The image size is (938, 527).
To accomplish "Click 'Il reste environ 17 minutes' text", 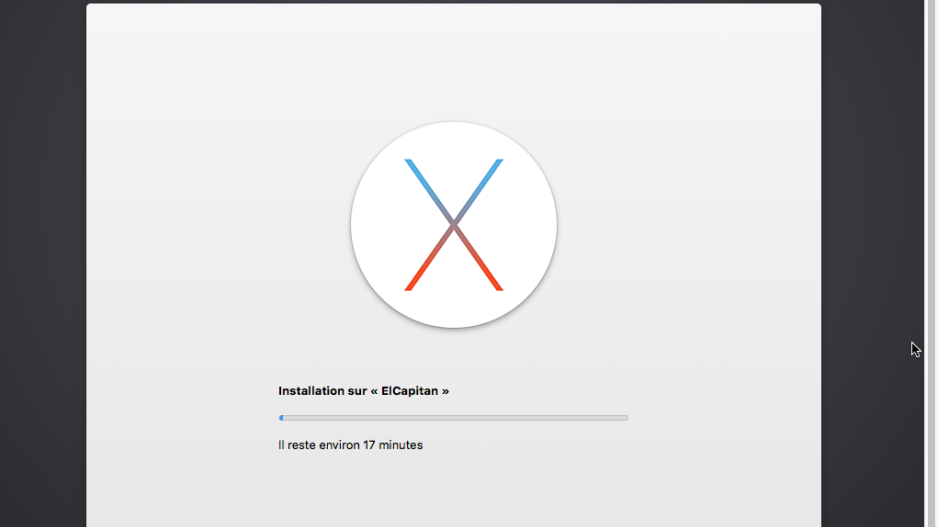I will click(351, 445).
